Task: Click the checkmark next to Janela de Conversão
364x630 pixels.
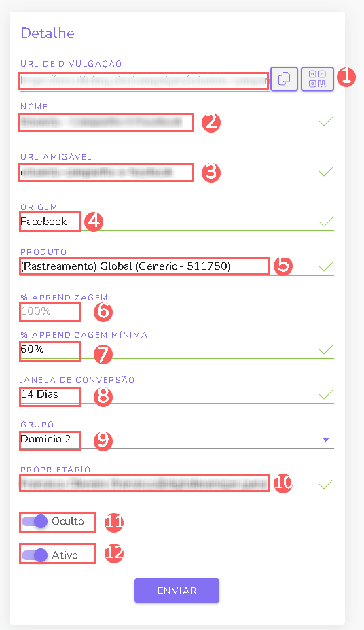Action: click(326, 395)
